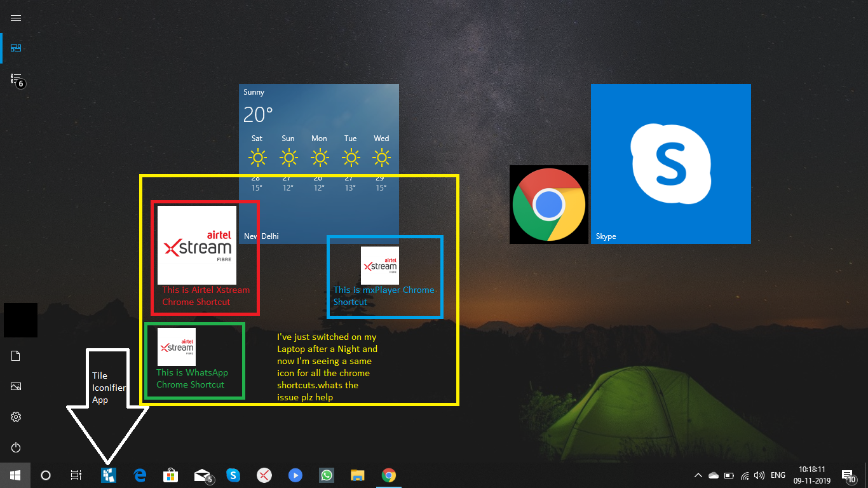The height and width of the screenshot is (488, 868).
Task: Launch Microsoft Edge from the taskbar
Action: pos(139,475)
